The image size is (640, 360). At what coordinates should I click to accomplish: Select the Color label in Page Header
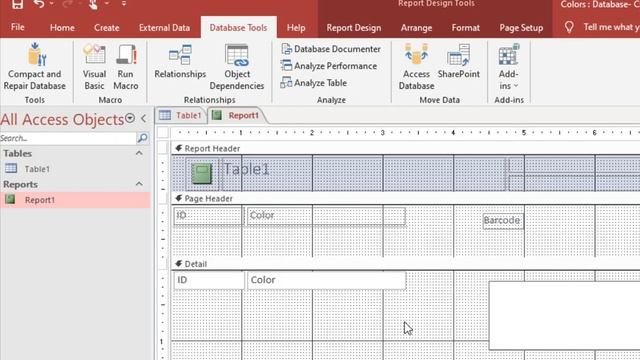pos(327,216)
